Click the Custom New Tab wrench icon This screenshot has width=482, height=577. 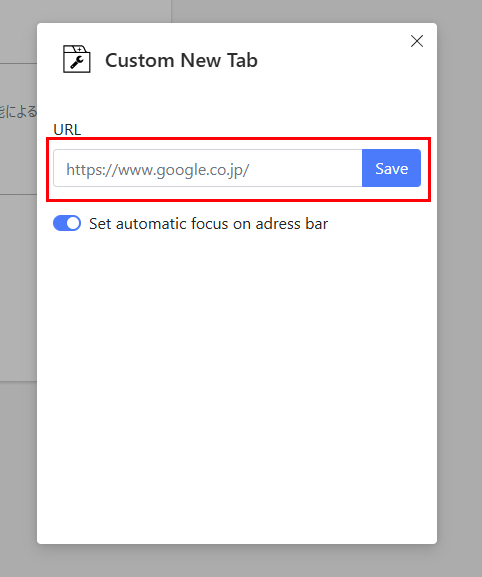pos(77,59)
